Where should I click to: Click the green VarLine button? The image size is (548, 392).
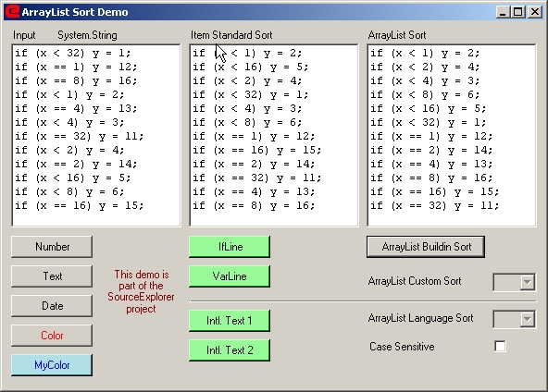(230, 276)
